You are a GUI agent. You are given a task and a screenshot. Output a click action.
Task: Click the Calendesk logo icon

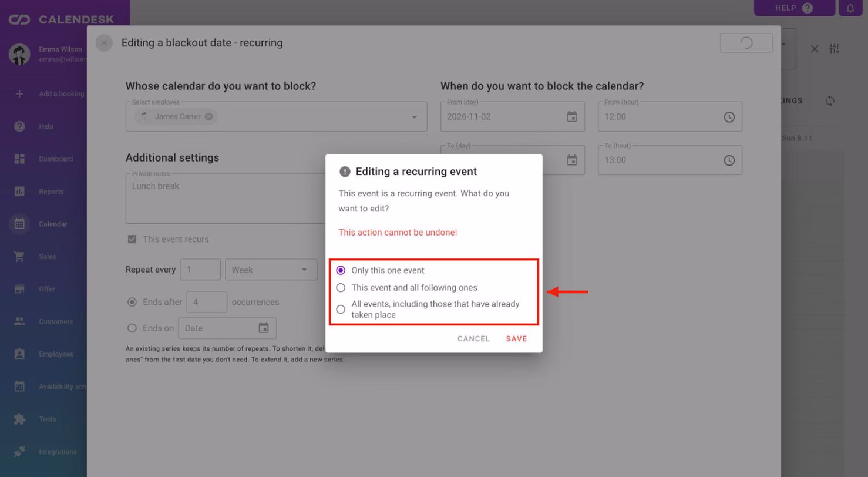tap(20, 20)
